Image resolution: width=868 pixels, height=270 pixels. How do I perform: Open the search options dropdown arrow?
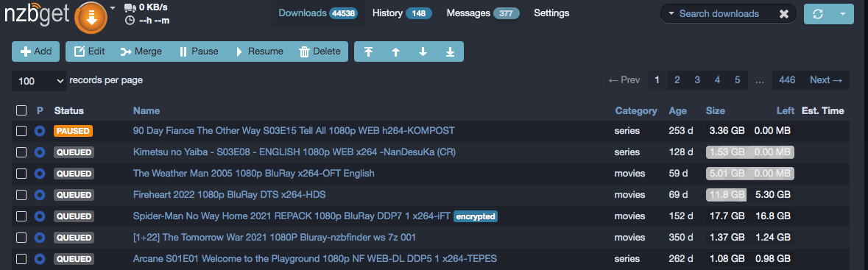[x=671, y=14]
